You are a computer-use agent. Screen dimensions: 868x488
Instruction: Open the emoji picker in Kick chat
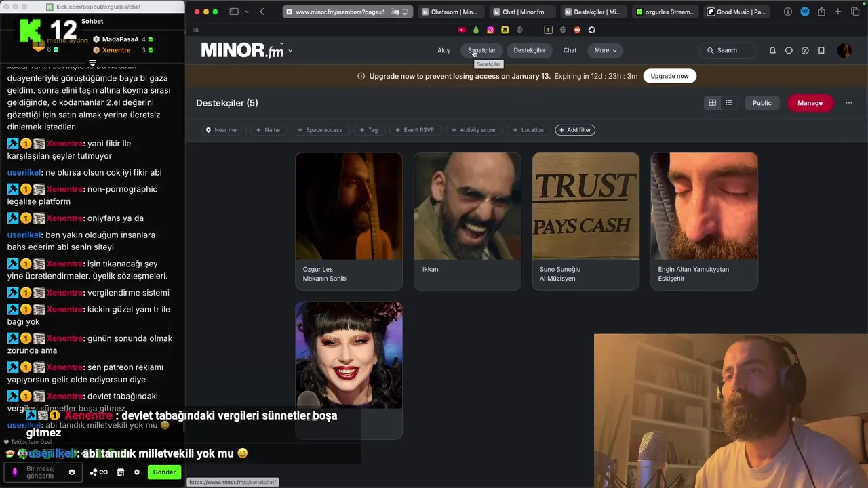point(71,472)
